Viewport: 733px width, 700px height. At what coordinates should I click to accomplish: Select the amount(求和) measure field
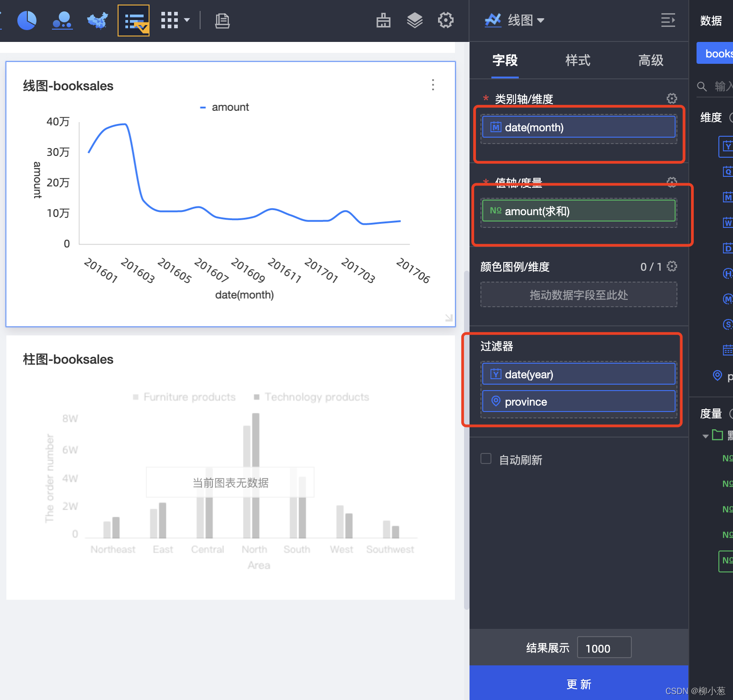[x=579, y=211]
